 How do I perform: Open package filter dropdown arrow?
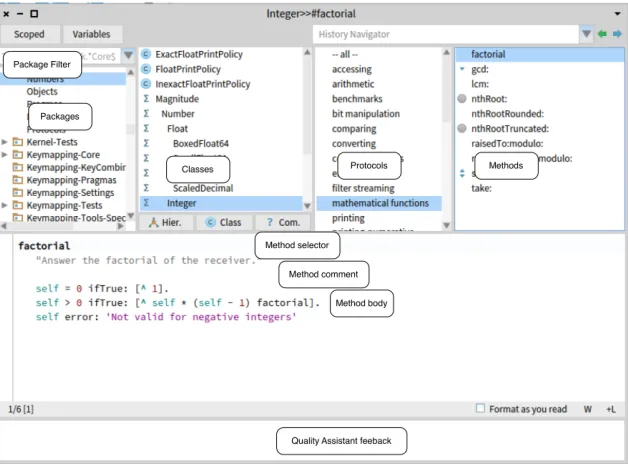(128, 55)
